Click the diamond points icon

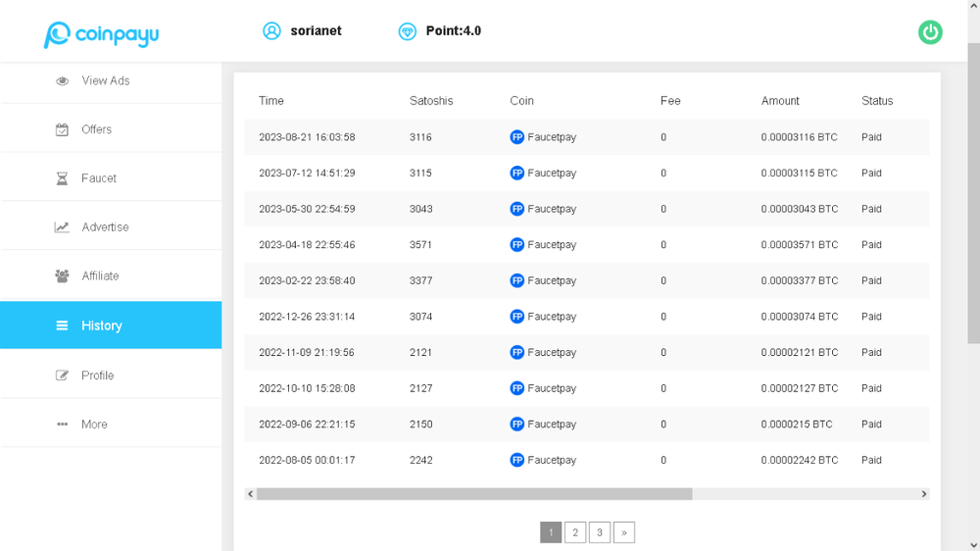[408, 31]
